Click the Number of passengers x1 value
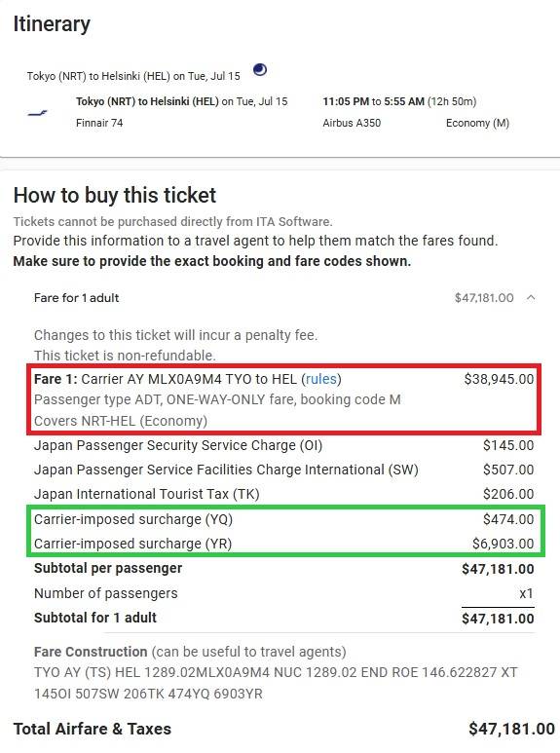Screen dimensions: 560x753 pyautogui.click(x=526, y=593)
